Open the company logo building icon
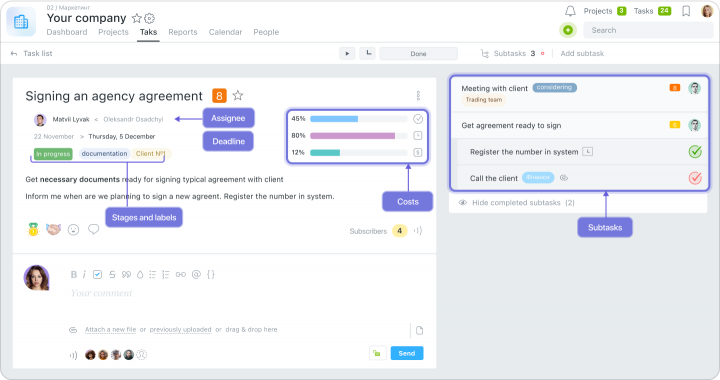The height and width of the screenshot is (380, 720). coord(21,22)
